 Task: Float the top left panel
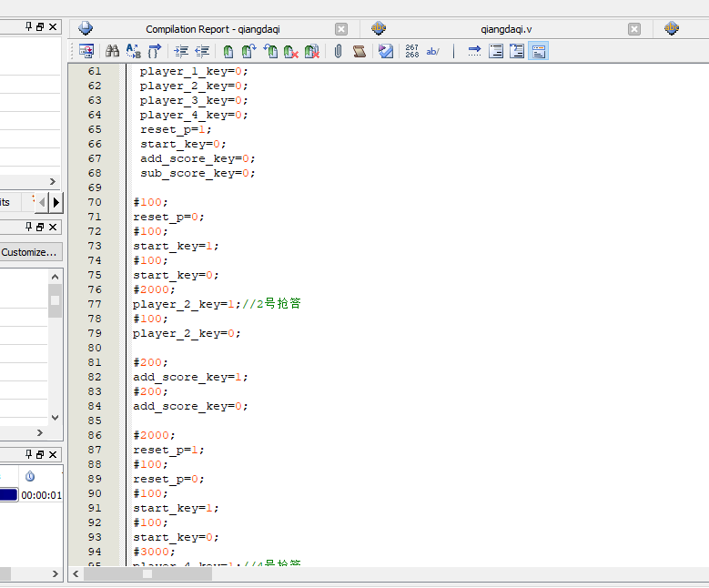(40, 26)
